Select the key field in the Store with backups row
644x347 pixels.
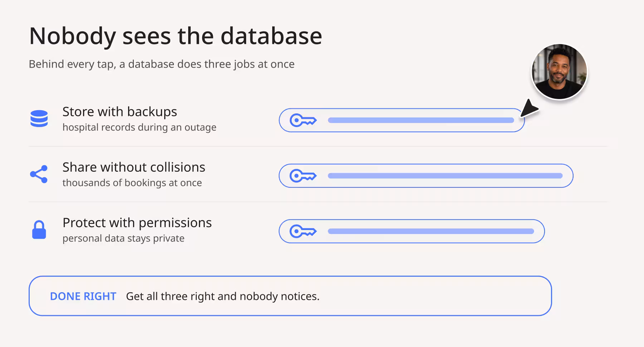402,120
